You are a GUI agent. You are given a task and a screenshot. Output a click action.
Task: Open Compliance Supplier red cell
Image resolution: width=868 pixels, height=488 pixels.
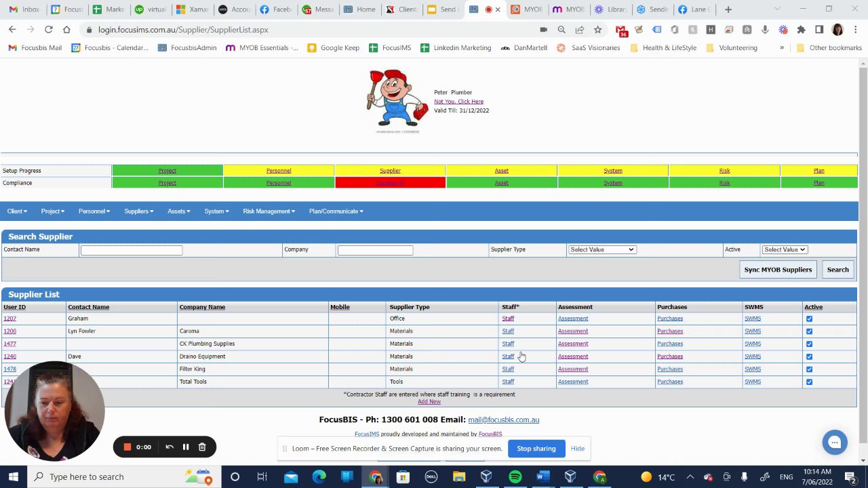tap(390, 183)
